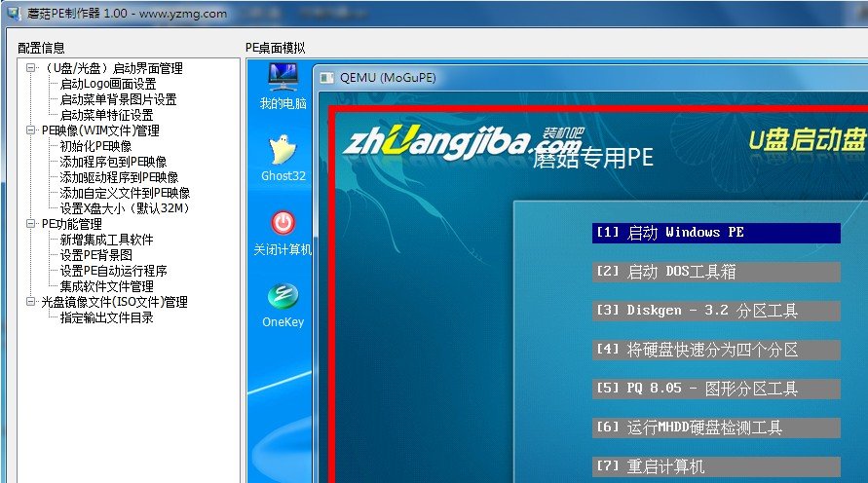Click the PE映像(WIM文件)管理 label

point(100,130)
